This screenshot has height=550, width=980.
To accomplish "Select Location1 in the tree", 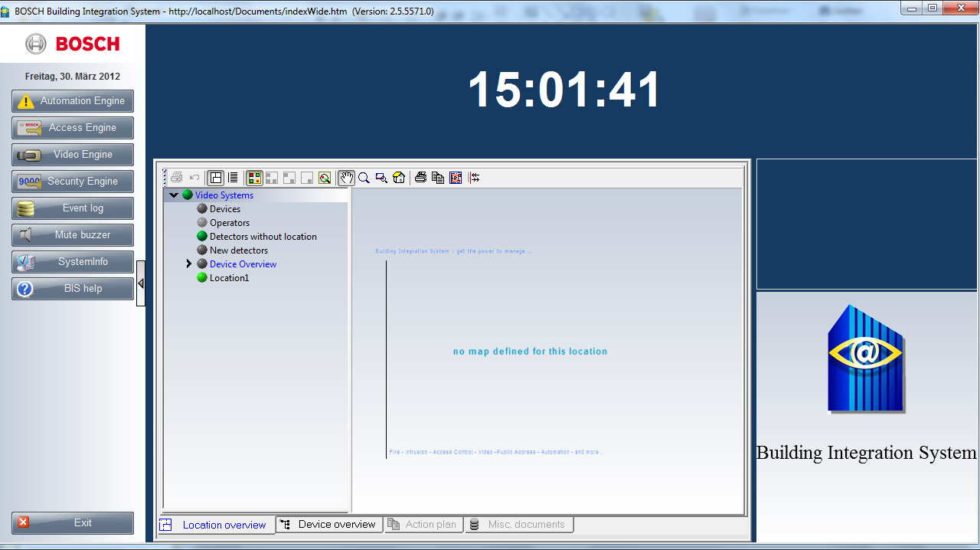I will click(229, 278).
